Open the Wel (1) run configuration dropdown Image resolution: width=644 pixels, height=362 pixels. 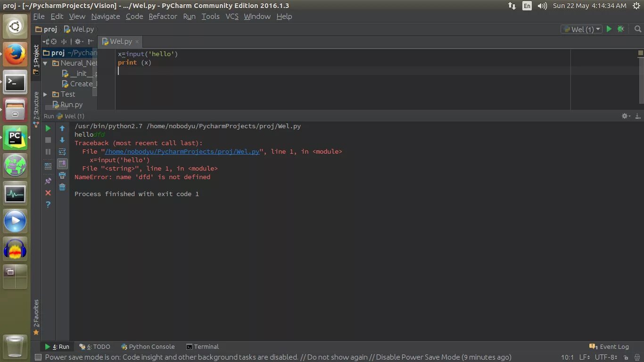pyautogui.click(x=582, y=29)
